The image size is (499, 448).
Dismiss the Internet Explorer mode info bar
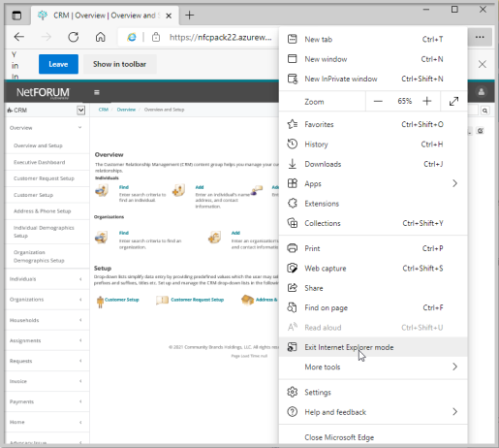pos(483,64)
